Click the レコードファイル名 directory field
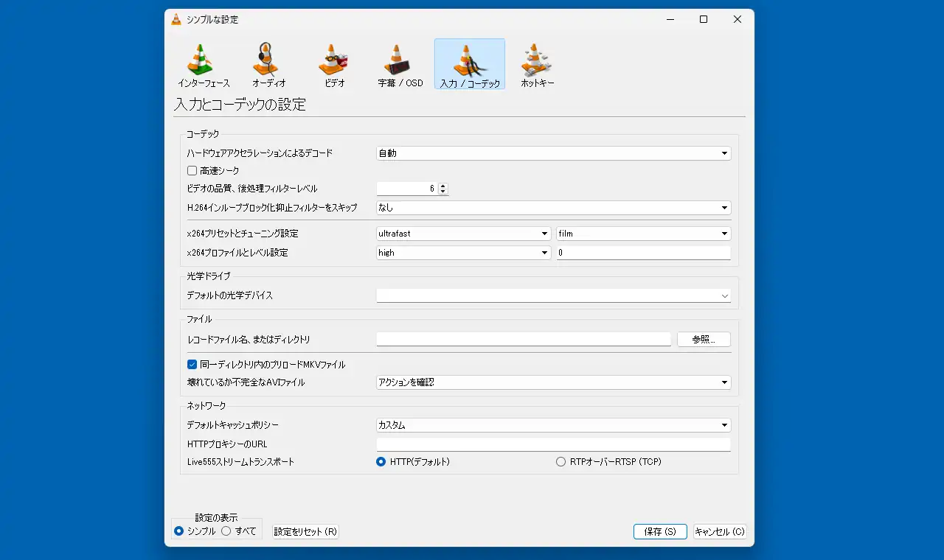Image resolution: width=944 pixels, height=560 pixels. click(524, 340)
